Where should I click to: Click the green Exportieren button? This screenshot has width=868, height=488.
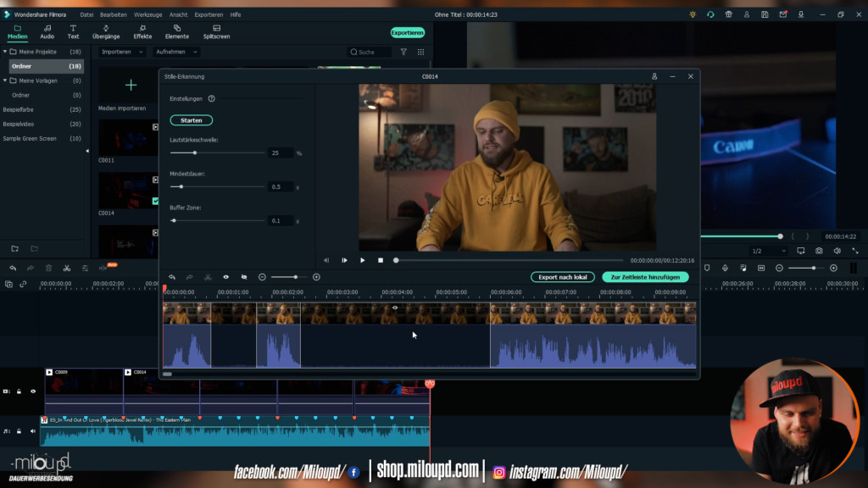click(x=408, y=33)
